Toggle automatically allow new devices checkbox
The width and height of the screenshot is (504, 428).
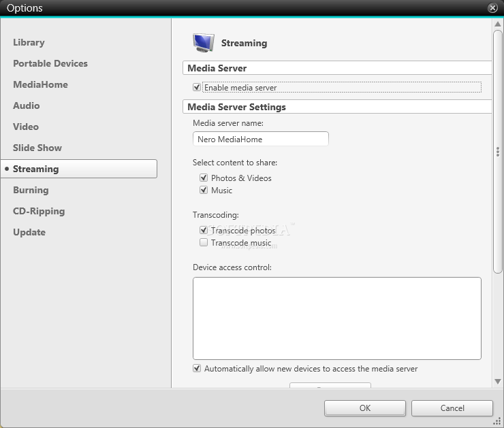[x=197, y=368]
